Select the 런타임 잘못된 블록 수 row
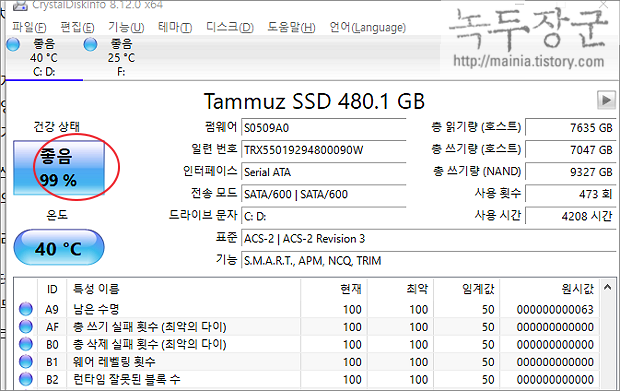The width and height of the screenshot is (620, 391). pos(307,379)
